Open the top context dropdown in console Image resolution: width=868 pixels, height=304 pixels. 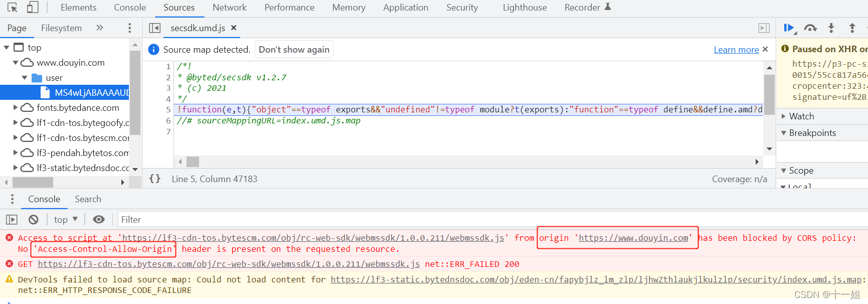tap(66, 219)
